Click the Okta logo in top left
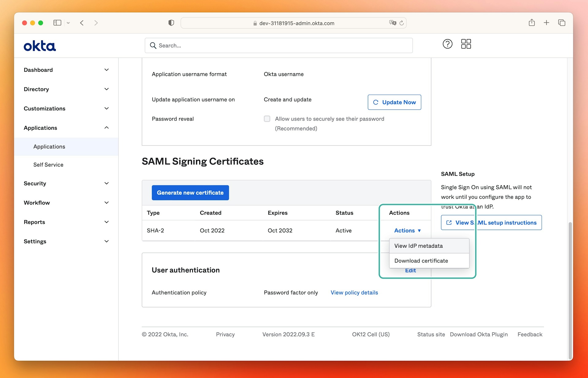The width and height of the screenshot is (588, 378). tap(40, 45)
